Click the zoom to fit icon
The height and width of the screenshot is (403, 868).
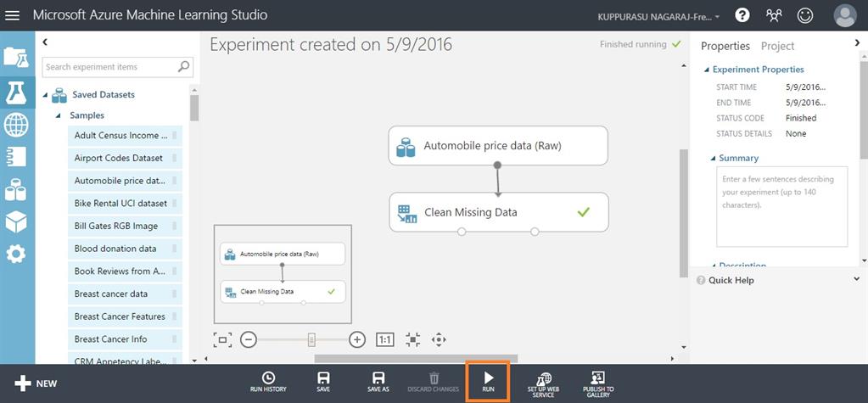click(222, 339)
